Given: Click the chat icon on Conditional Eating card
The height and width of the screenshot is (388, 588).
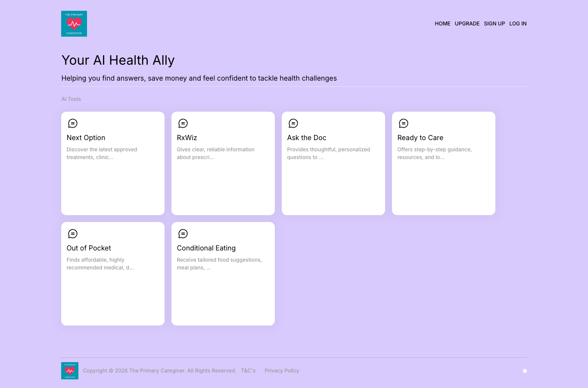Looking at the screenshot, I should point(183,234).
